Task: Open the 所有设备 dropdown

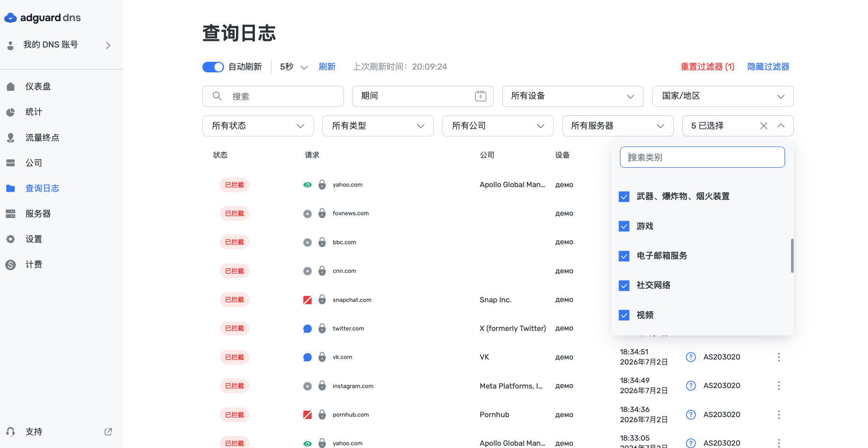Action: point(573,96)
